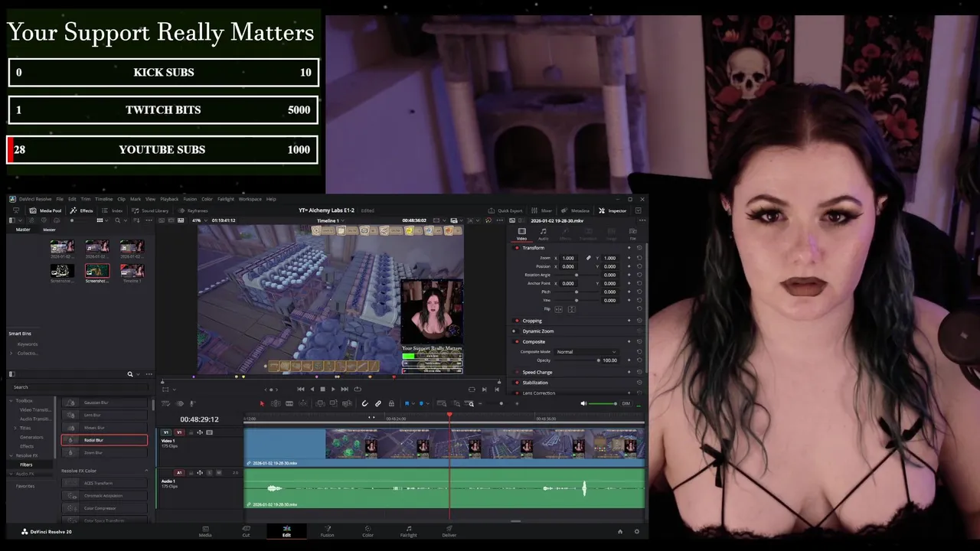Image resolution: width=980 pixels, height=551 pixels.
Task: Open the Fusion page tab
Action: point(327,531)
